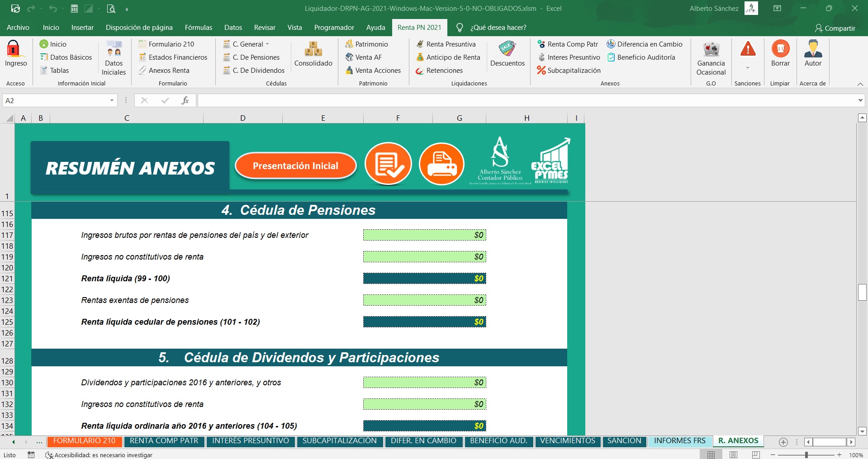
Task: Click the Name Box showing A2
Action: 55,100
